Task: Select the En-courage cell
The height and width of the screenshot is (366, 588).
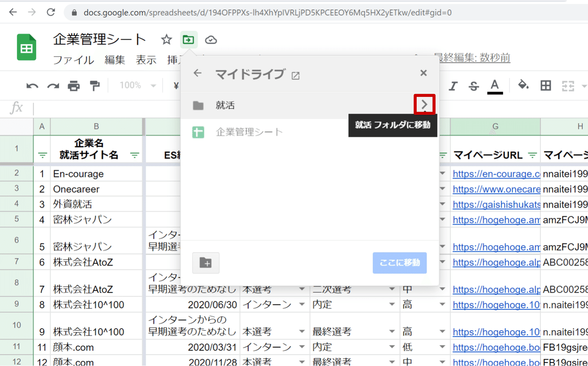Action: [x=96, y=174]
